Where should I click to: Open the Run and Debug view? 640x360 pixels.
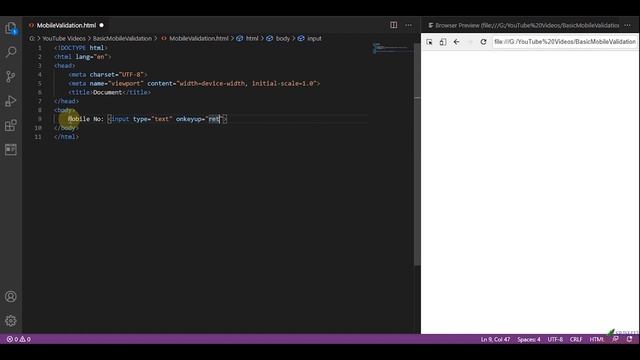(x=11, y=101)
